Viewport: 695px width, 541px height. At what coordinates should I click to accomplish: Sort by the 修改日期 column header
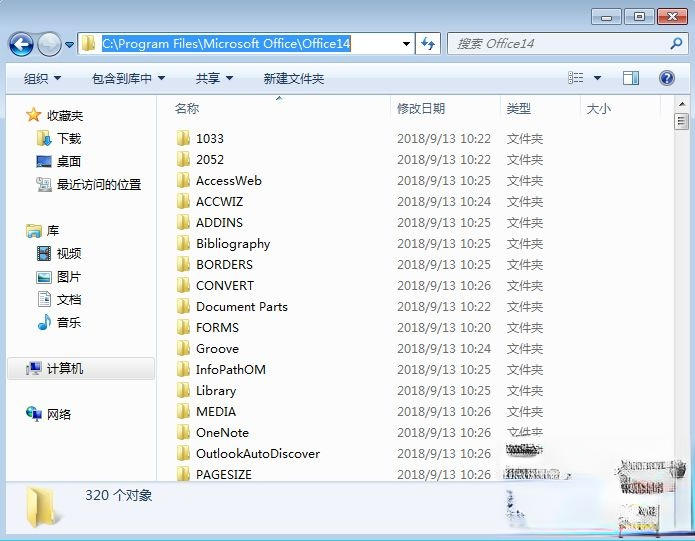point(421,108)
